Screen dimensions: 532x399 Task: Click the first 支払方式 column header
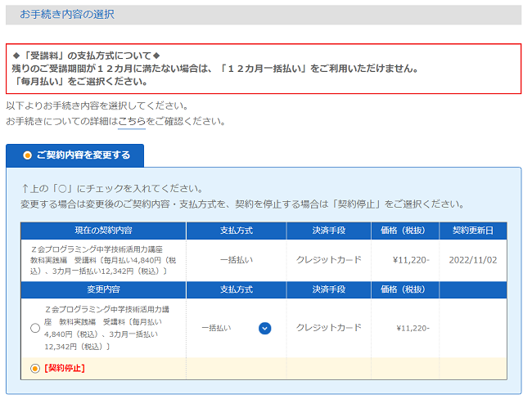tap(237, 231)
